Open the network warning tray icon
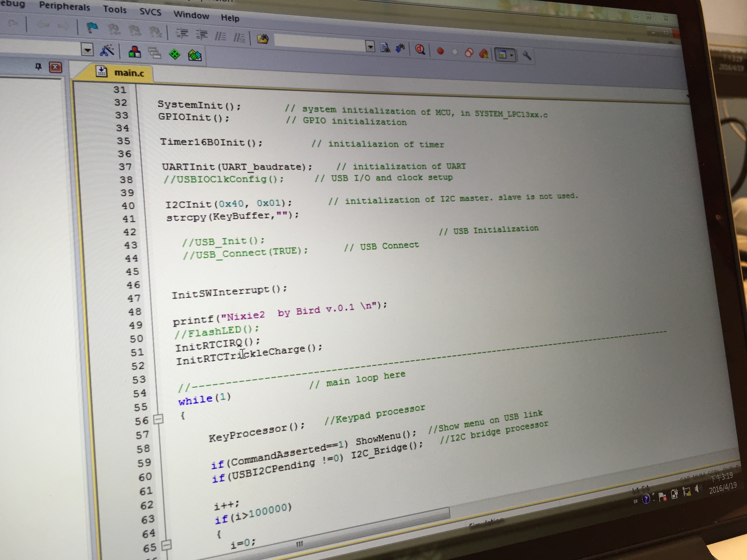Viewport: 747px width, 560px height. coord(687,491)
